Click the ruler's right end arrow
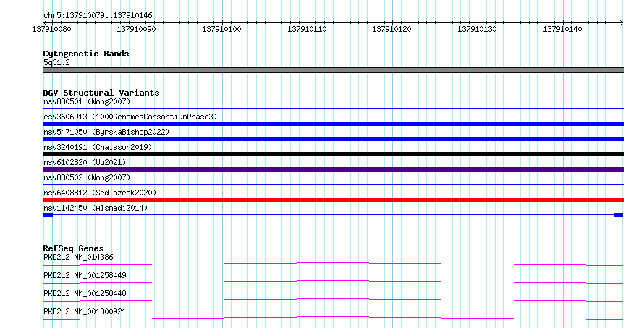 [x=621, y=22]
